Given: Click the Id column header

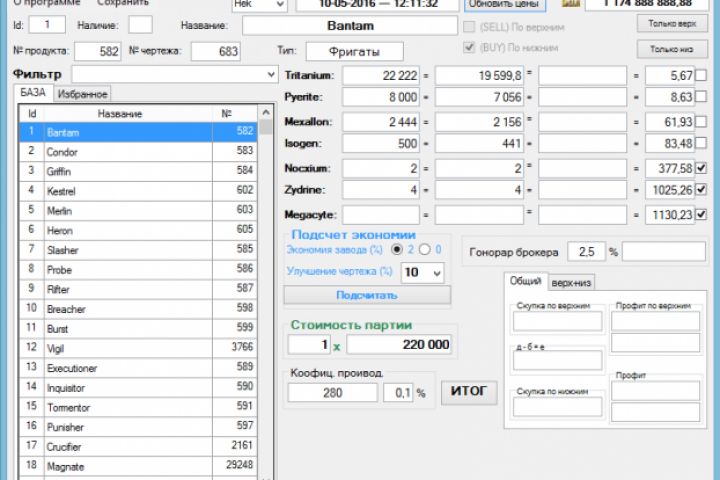Looking at the screenshot, I should click(32, 113).
